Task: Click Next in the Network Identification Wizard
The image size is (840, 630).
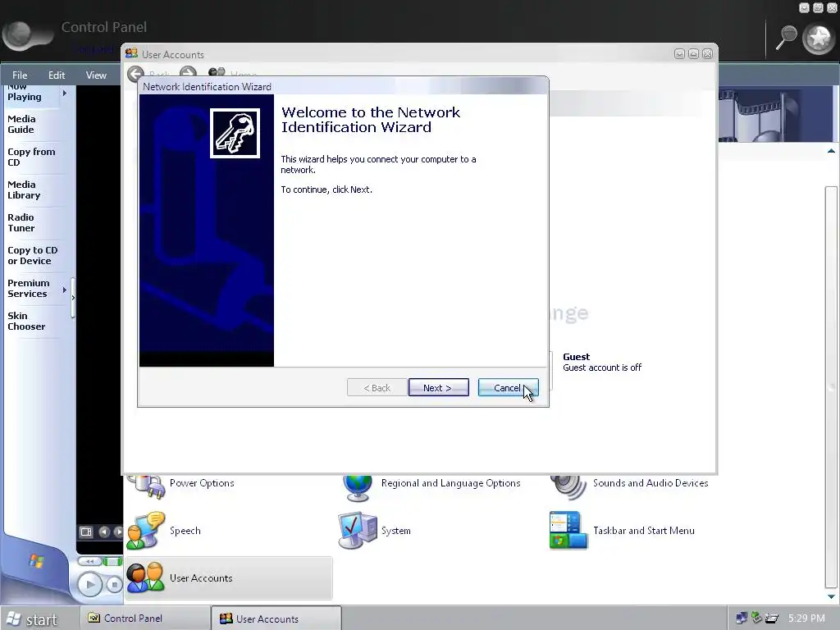Action: point(438,387)
